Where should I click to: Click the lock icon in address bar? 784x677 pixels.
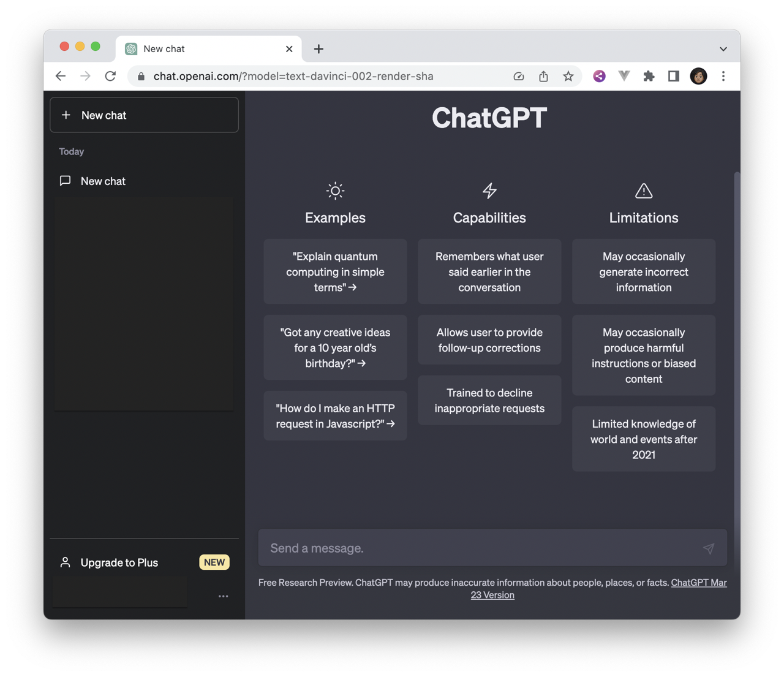[141, 77]
